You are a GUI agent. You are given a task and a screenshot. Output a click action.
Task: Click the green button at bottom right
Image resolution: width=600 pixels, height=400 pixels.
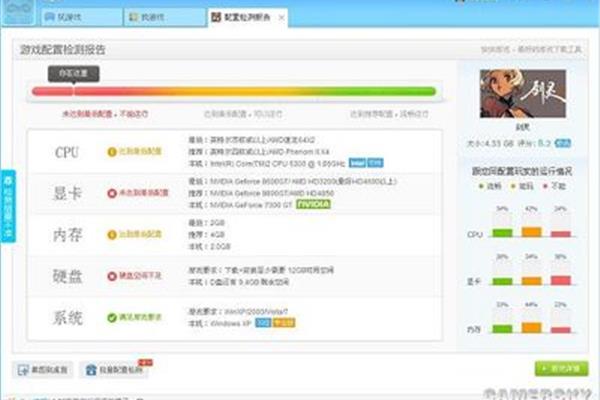tap(561, 369)
